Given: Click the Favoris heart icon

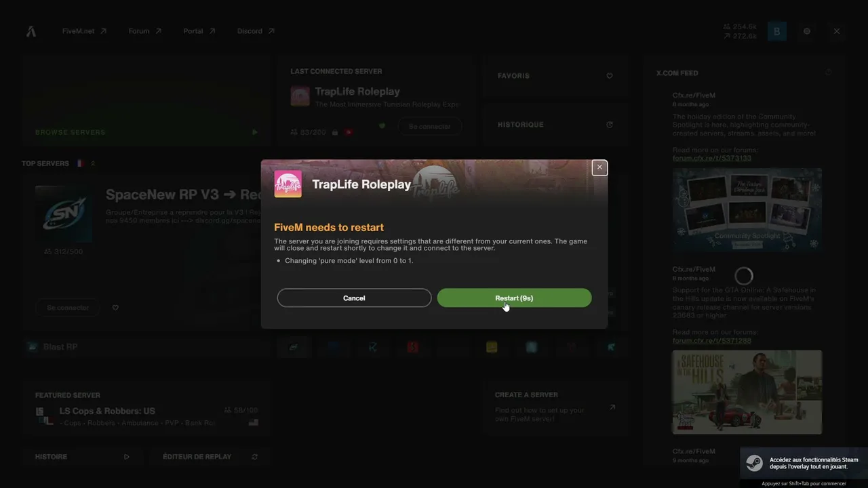Looking at the screenshot, I should click(x=610, y=76).
